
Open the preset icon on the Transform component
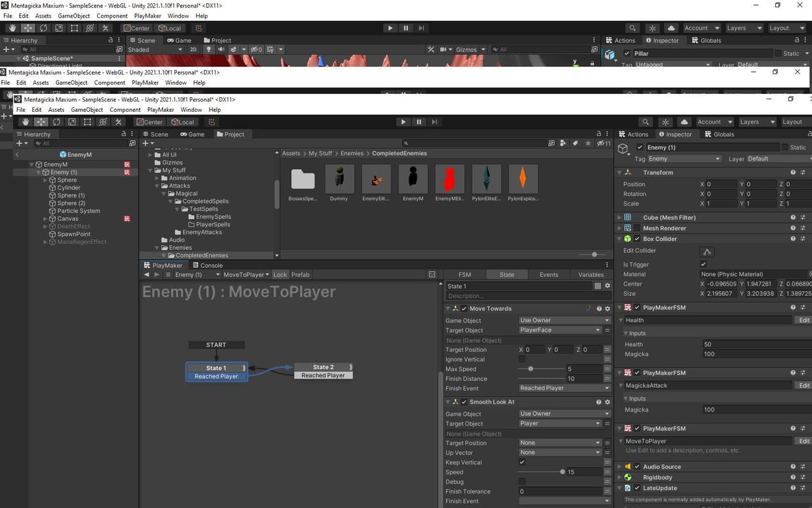[802, 172]
